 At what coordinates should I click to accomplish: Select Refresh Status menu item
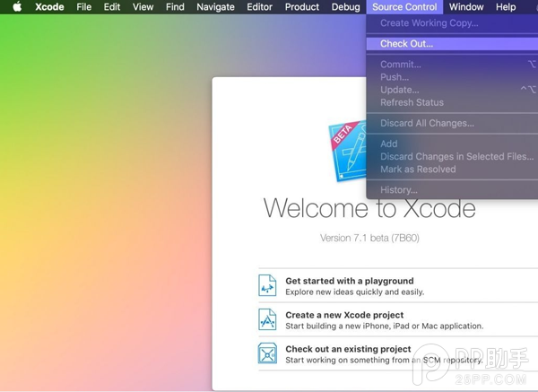(452, 102)
